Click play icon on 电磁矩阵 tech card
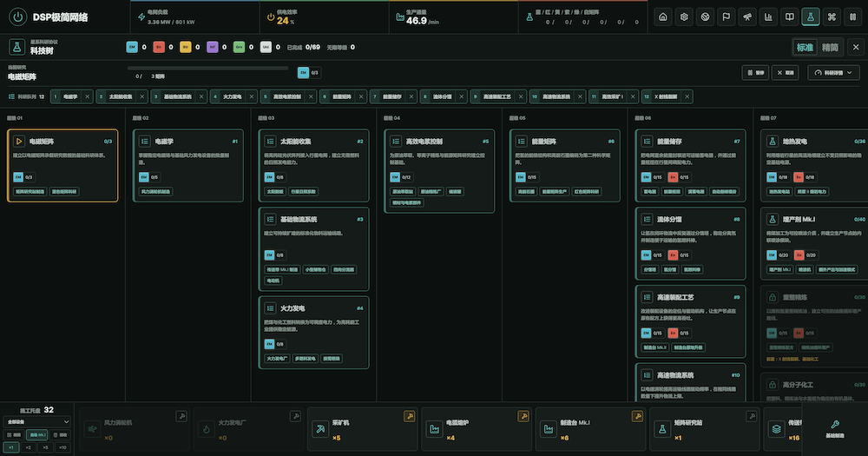 click(19, 142)
